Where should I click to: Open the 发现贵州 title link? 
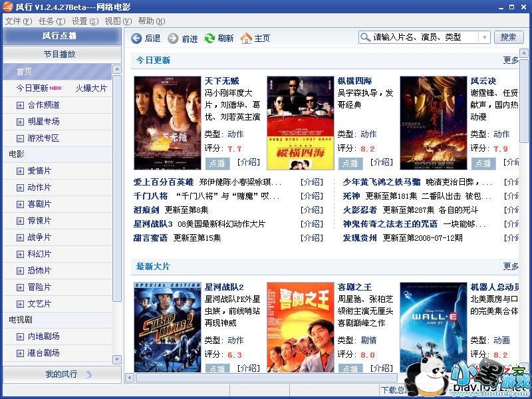(x=360, y=238)
